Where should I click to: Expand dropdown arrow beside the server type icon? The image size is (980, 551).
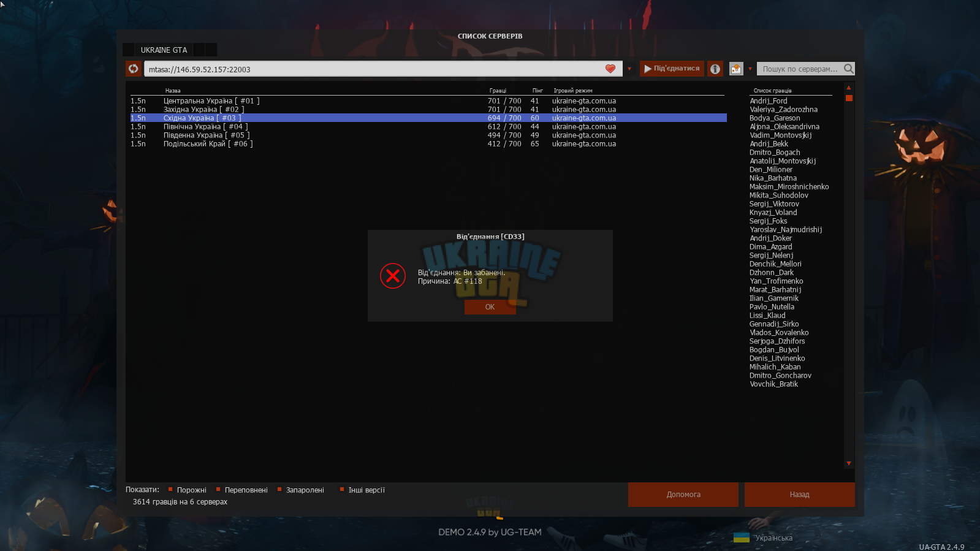pos(750,69)
